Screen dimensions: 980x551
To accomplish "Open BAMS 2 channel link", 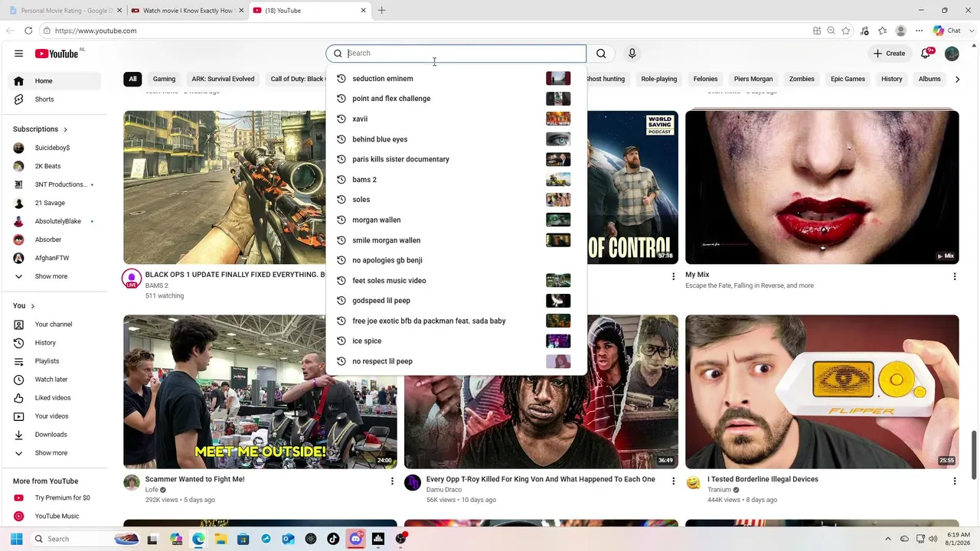I will pyautogui.click(x=156, y=285).
